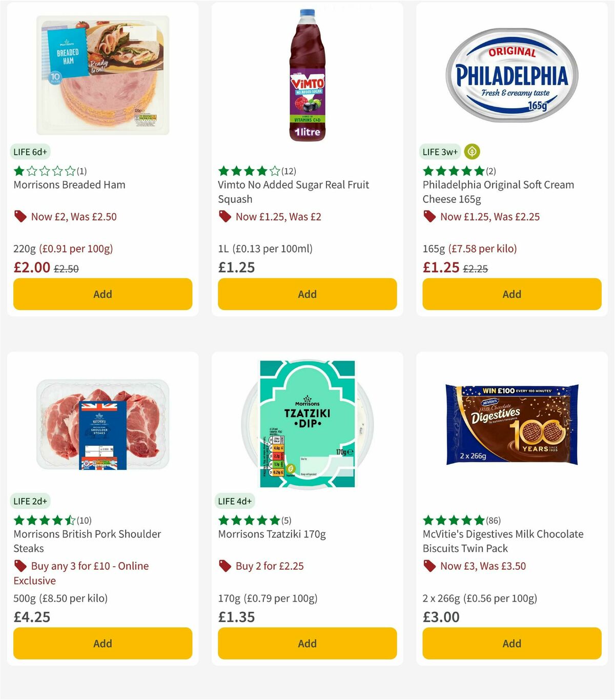
Task: Click the price tag icon on McVitie's Digestives deal
Action: click(429, 566)
